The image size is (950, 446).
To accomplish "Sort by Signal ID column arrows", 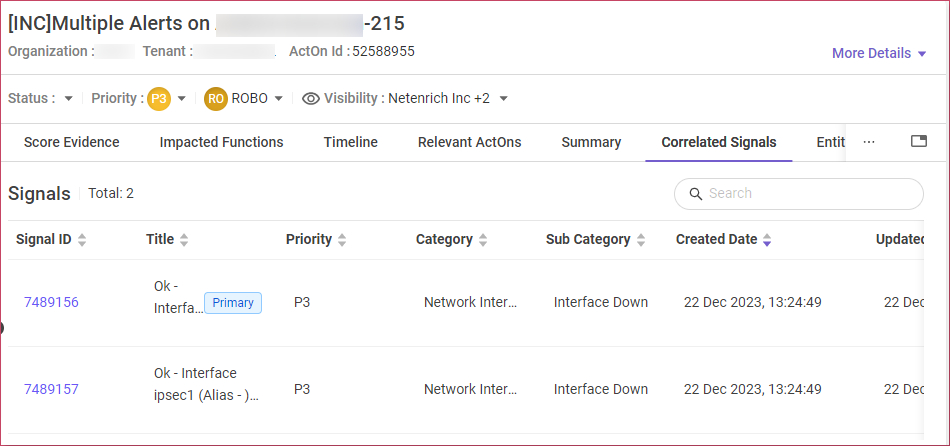I will [x=82, y=240].
